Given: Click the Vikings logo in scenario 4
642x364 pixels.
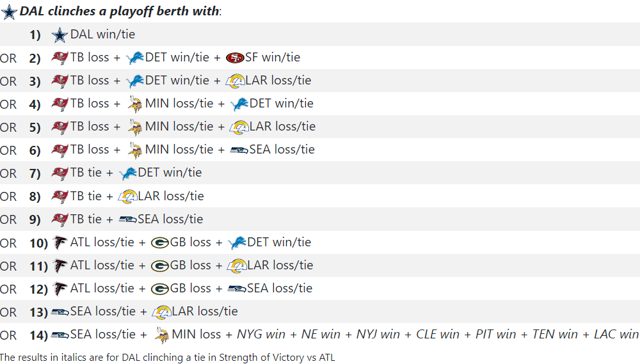Looking at the screenshot, I should point(135,104).
